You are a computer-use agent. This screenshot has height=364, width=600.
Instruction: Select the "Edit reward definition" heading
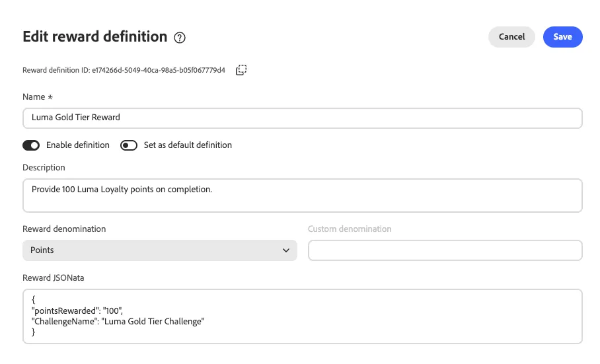pyautogui.click(x=95, y=37)
